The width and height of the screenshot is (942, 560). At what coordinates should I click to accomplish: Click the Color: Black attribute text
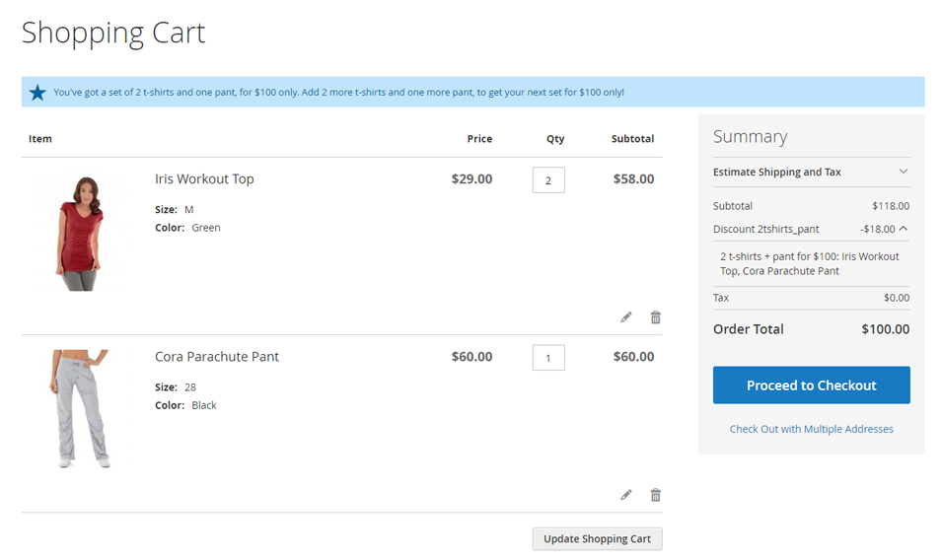pos(185,405)
